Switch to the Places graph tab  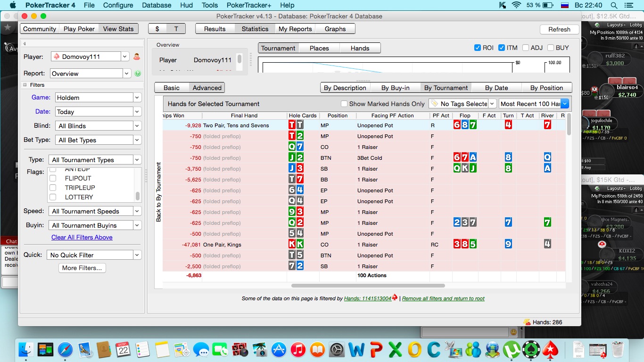pyautogui.click(x=319, y=48)
